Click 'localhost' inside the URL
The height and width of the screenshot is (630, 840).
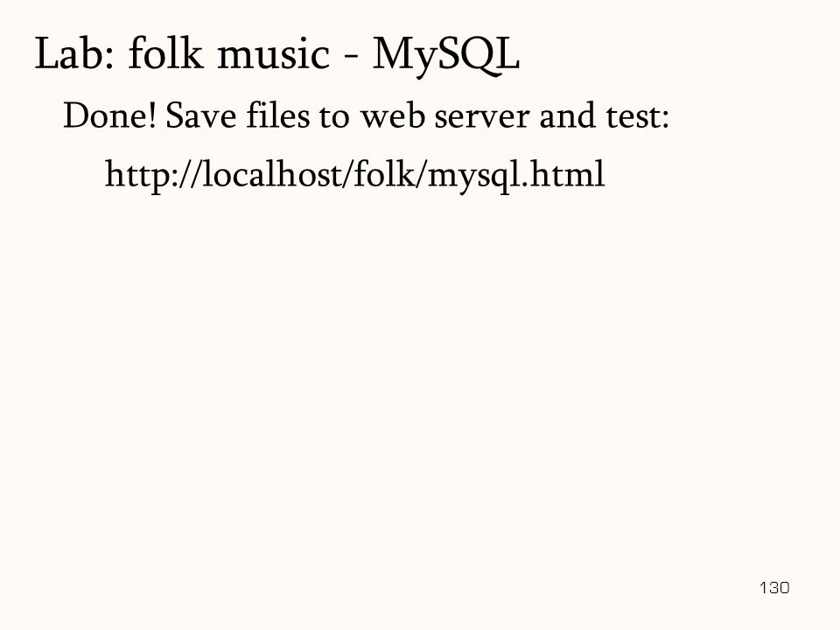coord(271,173)
